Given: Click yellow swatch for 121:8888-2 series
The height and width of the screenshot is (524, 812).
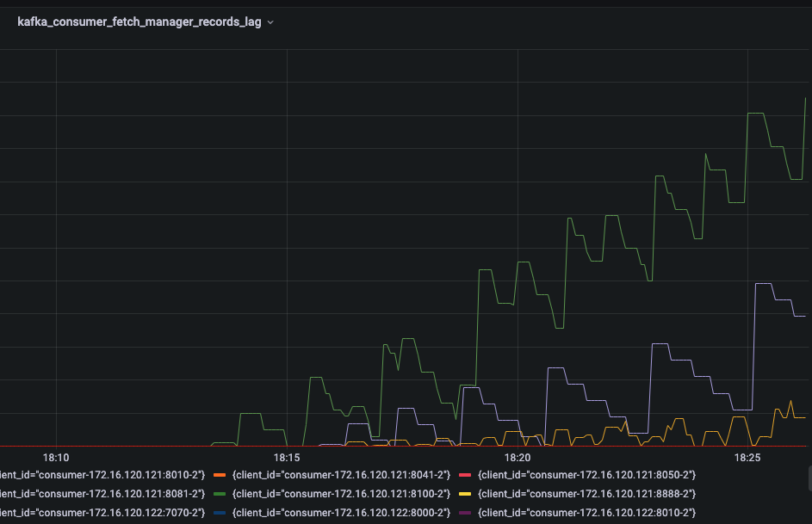Looking at the screenshot, I should [x=464, y=494].
